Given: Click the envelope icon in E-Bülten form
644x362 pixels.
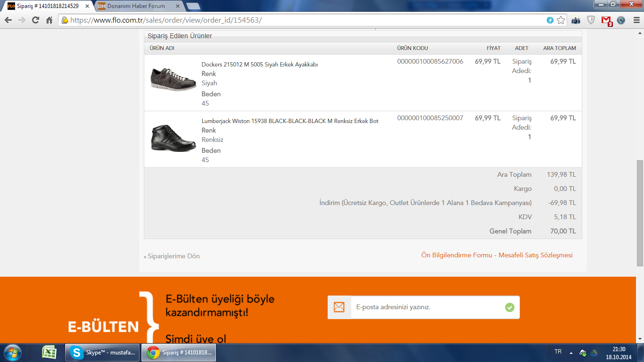Looking at the screenshot, I should 339,307.
